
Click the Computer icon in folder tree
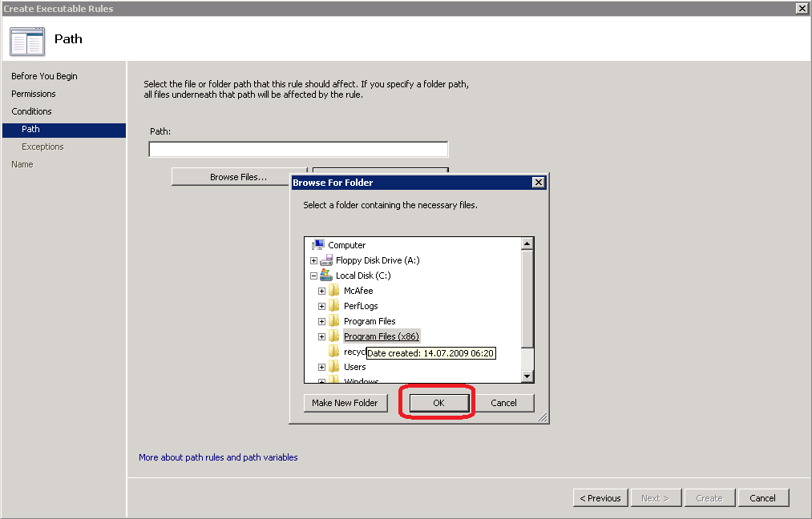(x=317, y=245)
